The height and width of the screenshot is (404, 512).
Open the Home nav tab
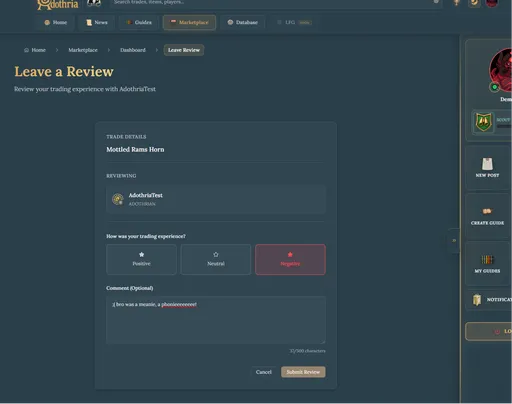(56, 22)
